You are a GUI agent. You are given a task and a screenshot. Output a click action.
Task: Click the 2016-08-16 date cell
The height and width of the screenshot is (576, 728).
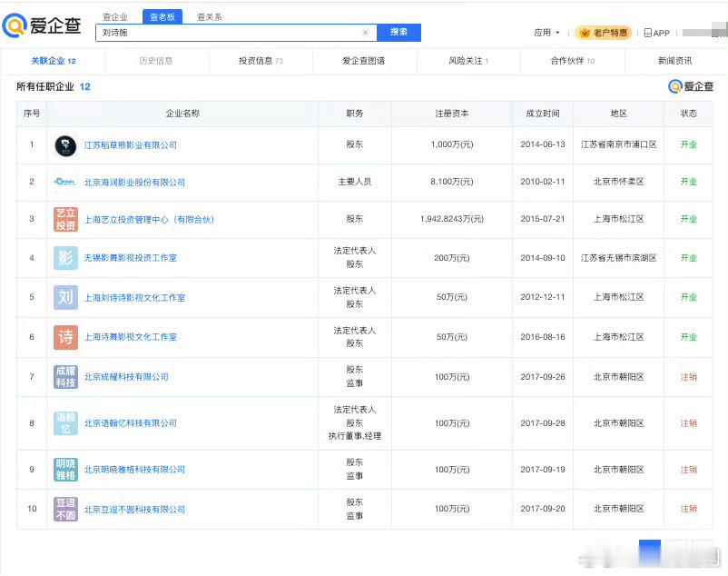pyautogui.click(x=543, y=337)
